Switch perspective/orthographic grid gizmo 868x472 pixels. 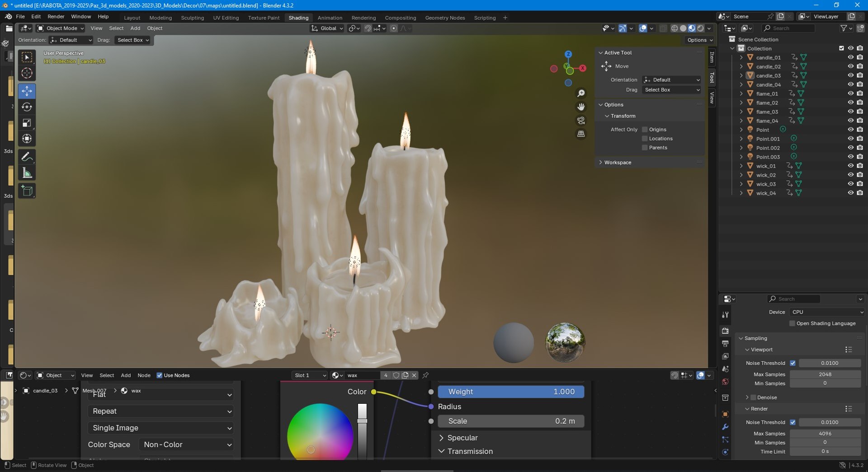581,134
